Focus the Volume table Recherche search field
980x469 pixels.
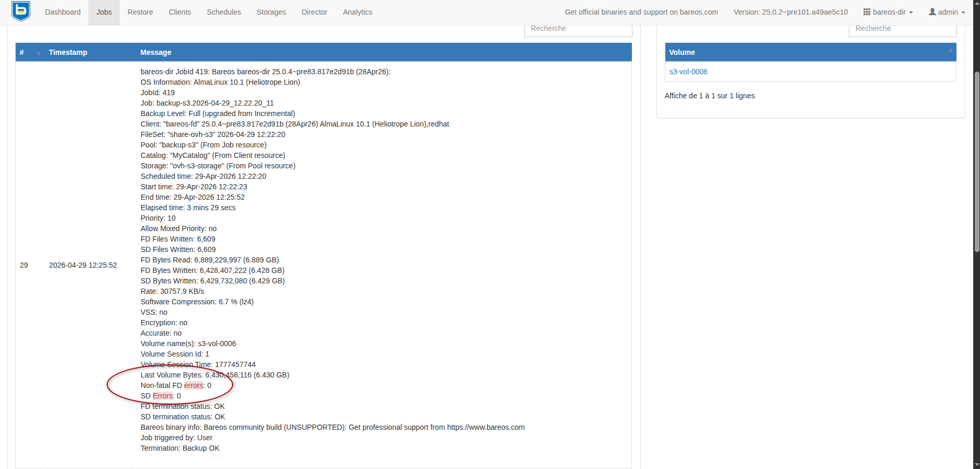coord(903,29)
